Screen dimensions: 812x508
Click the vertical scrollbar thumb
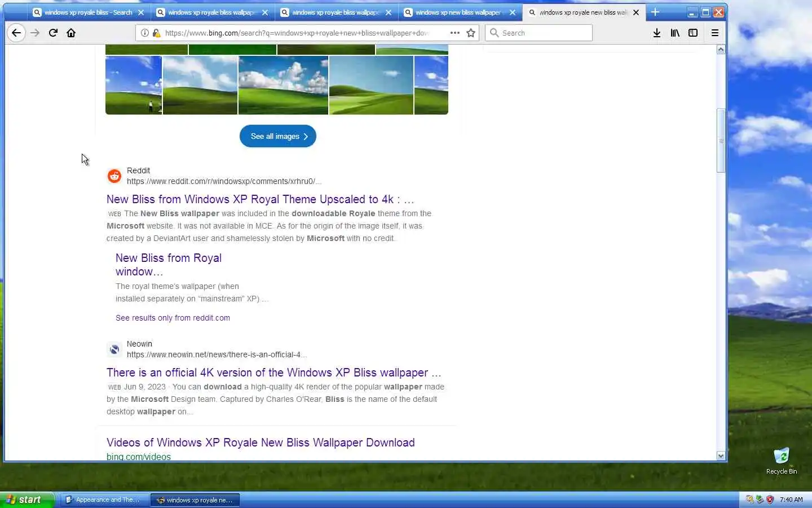pyautogui.click(x=721, y=141)
